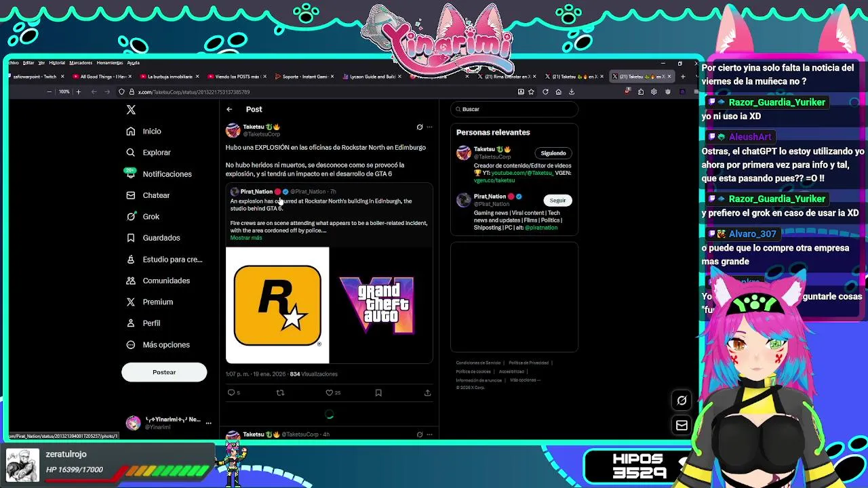Click the Grok overlay icon above mail
Viewport: 868px width, 488px height.
682,401
